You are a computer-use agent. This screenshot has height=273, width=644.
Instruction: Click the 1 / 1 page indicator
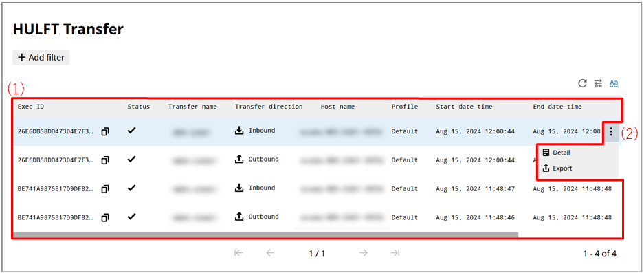point(317,254)
